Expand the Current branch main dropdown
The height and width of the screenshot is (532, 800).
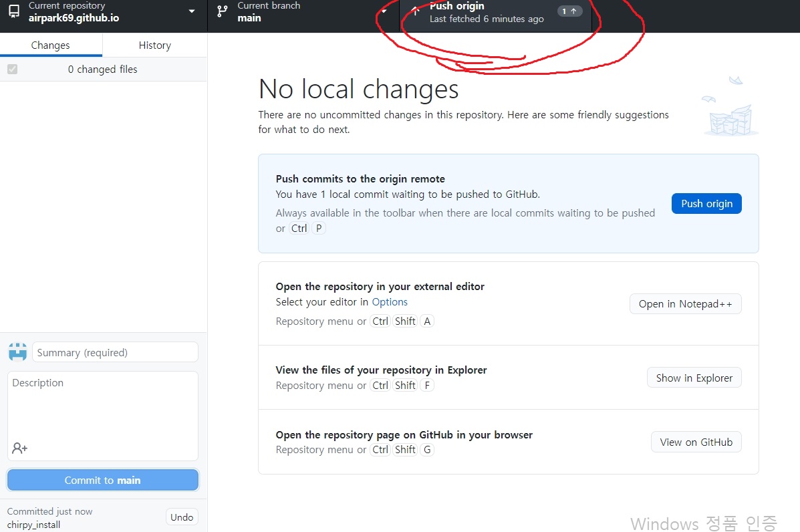click(x=384, y=11)
